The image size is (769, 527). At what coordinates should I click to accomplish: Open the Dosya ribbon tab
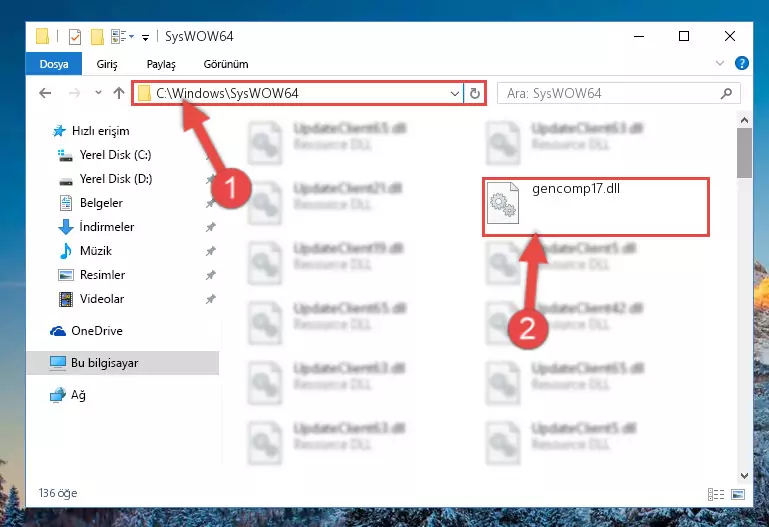(54, 64)
